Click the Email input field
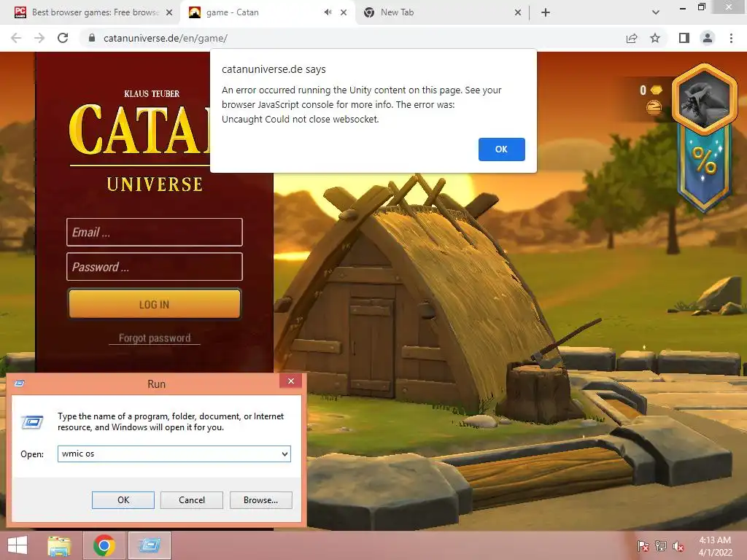The height and width of the screenshot is (560, 747). [155, 232]
